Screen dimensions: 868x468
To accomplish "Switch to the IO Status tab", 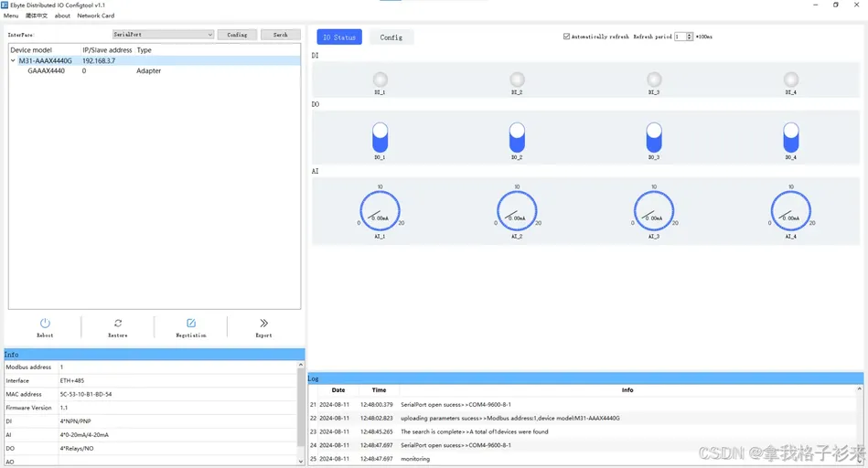I will pos(339,37).
